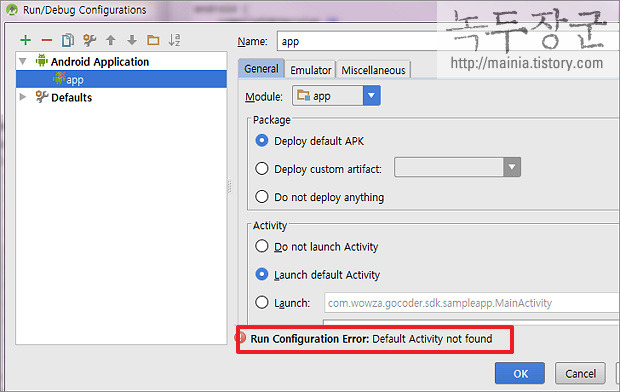Collapse the Android Application tree node
Viewport: 620px width, 392px height.
click(23, 61)
